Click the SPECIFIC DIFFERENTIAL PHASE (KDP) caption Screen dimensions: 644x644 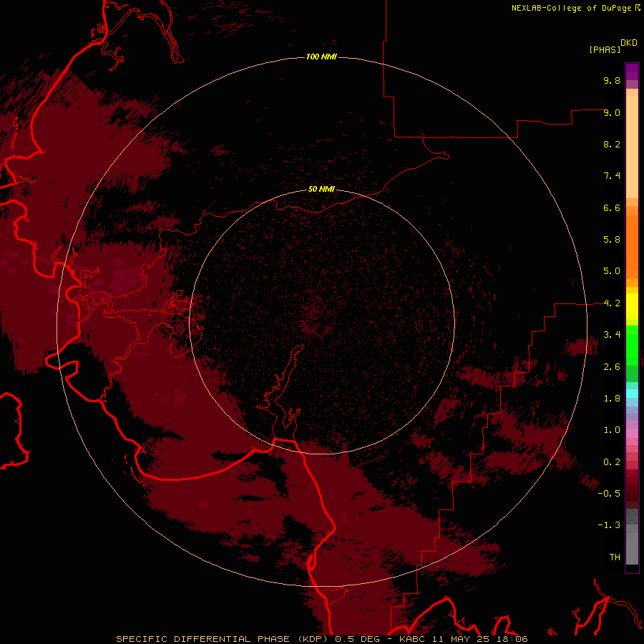click(x=223, y=639)
